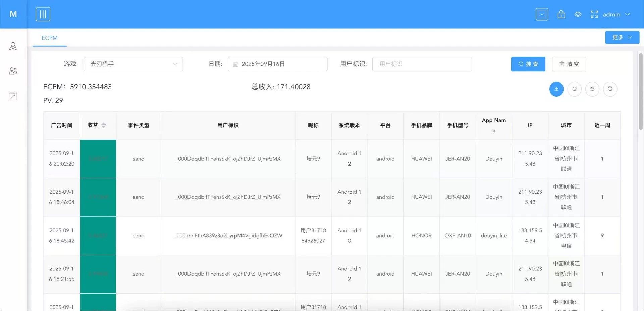Sort table by 收益 column arrows
Screen dimensions: 644x311
[103, 125]
